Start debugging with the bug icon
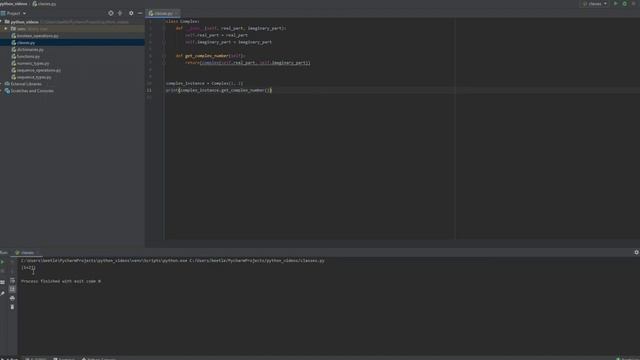Image resolution: width=640 pixels, height=360 pixels. coord(624,3)
